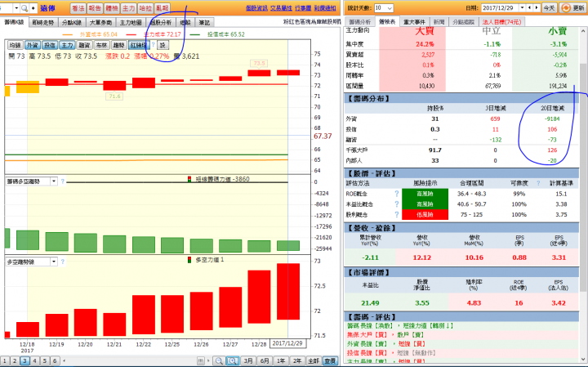Toggle the 紅綠燈 overlay button
The height and width of the screenshot is (367, 588).
(x=139, y=45)
